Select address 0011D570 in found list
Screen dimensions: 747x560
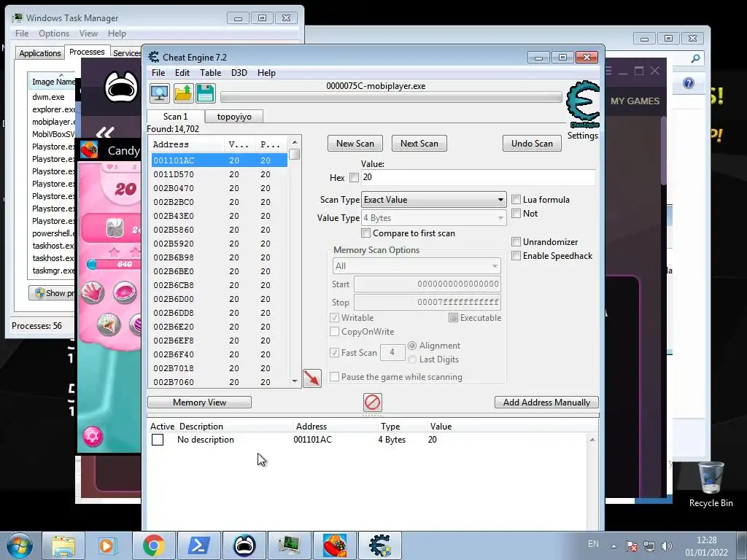pyautogui.click(x=219, y=174)
